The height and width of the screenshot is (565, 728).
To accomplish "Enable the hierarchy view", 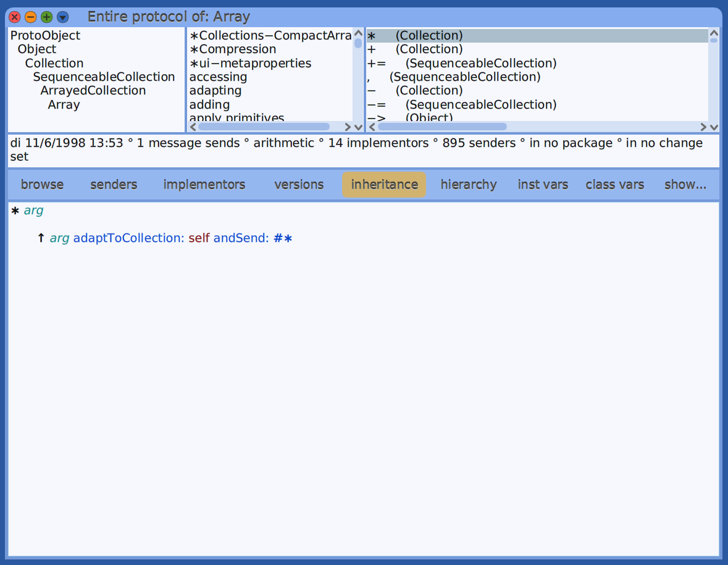I will click(469, 184).
